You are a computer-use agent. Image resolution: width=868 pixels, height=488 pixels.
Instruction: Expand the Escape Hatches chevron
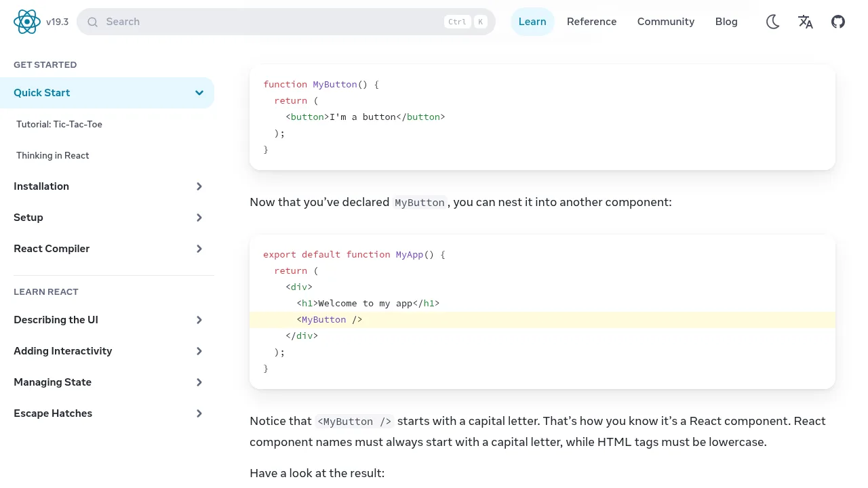199,413
